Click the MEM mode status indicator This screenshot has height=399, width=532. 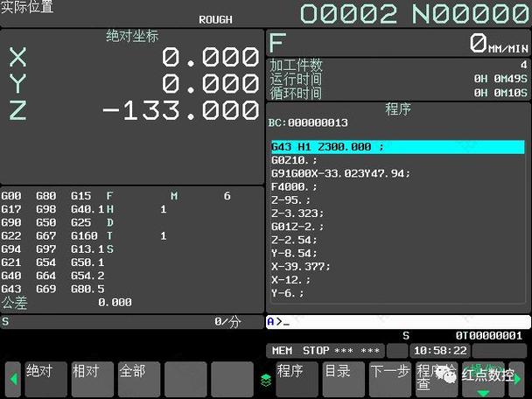point(282,350)
